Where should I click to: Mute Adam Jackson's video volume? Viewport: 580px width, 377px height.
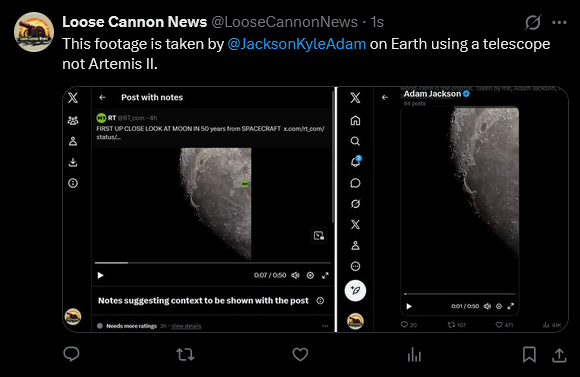click(x=488, y=306)
